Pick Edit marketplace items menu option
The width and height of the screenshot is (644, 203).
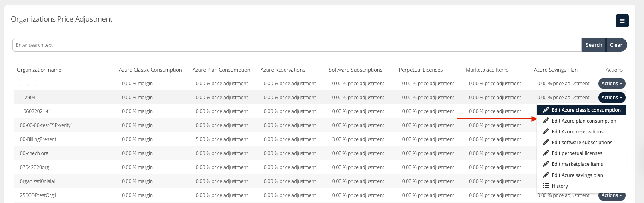pos(581,164)
